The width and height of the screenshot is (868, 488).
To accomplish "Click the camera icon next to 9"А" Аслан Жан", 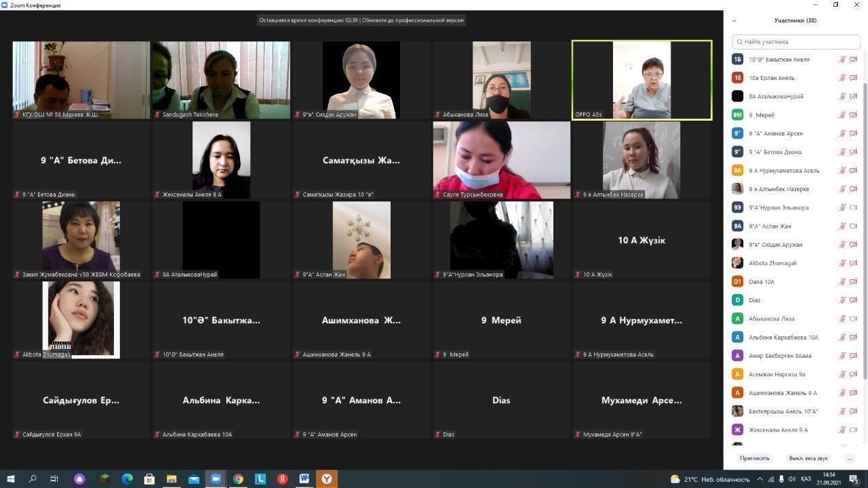I will point(853,226).
